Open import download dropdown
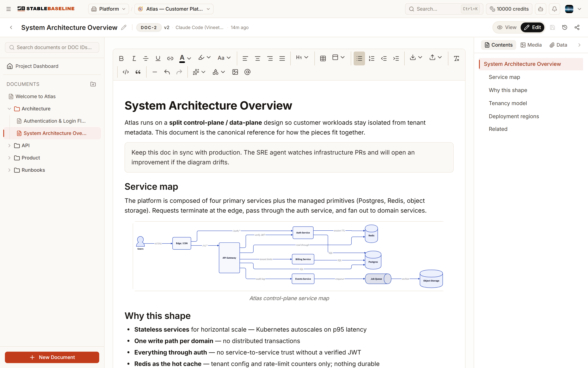588x368 pixels. (416, 57)
